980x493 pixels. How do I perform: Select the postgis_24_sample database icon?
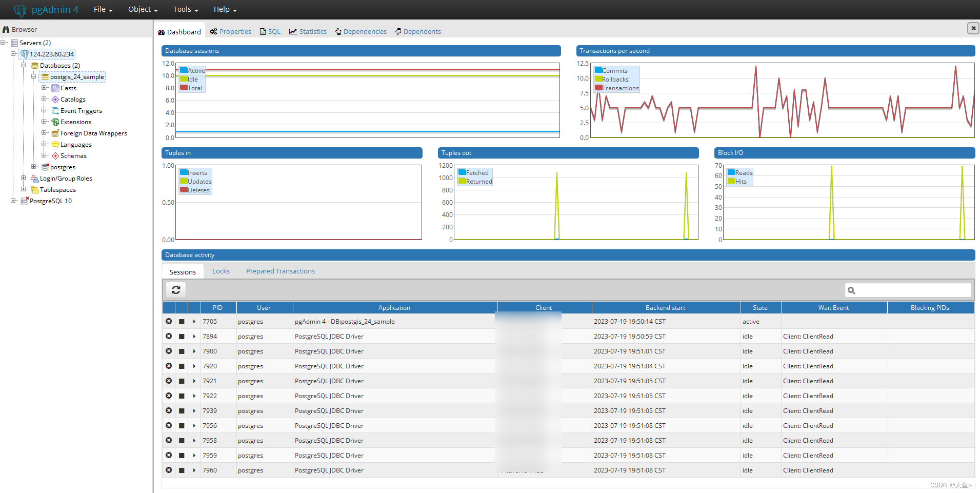pyautogui.click(x=45, y=77)
